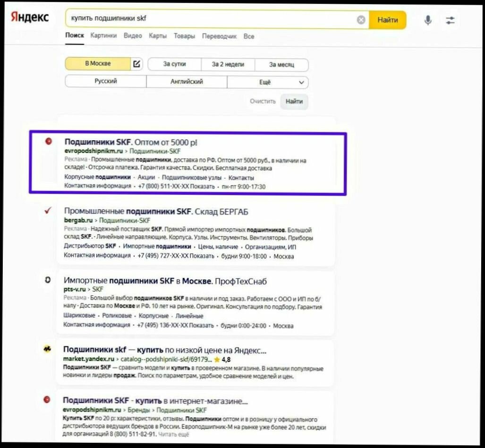Expand the Ещё language dropdown

(268, 82)
